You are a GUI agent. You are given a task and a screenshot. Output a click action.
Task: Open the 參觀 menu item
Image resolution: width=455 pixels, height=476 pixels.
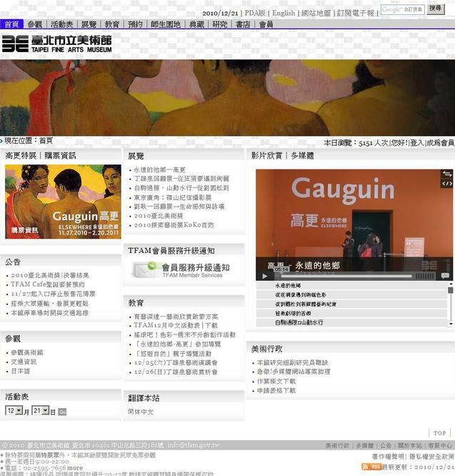click(35, 24)
